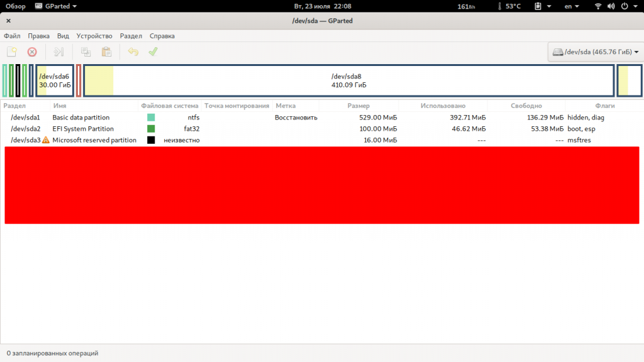The width and height of the screenshot is (644, 362).
Task: Click the New partition toolbar icon
Action: click(12, 52)
